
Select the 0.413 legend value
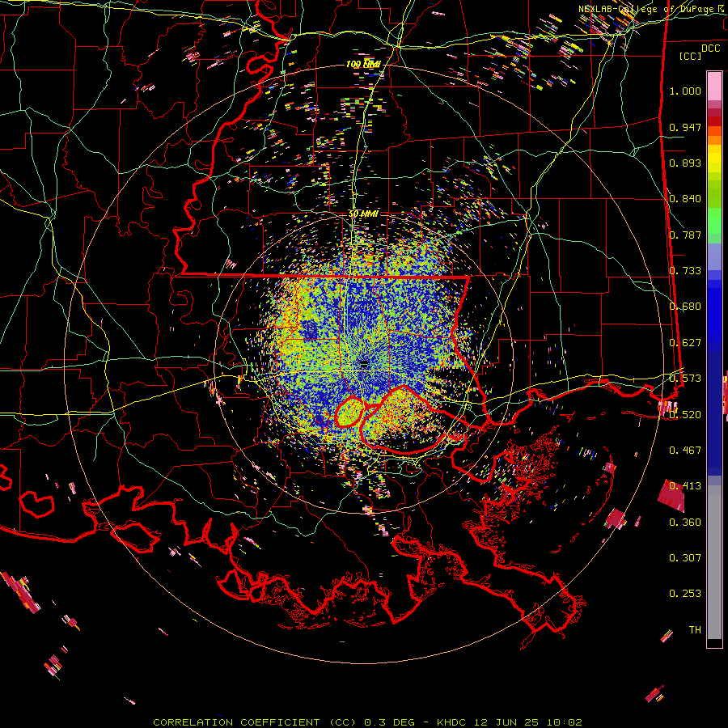[685, 486]
